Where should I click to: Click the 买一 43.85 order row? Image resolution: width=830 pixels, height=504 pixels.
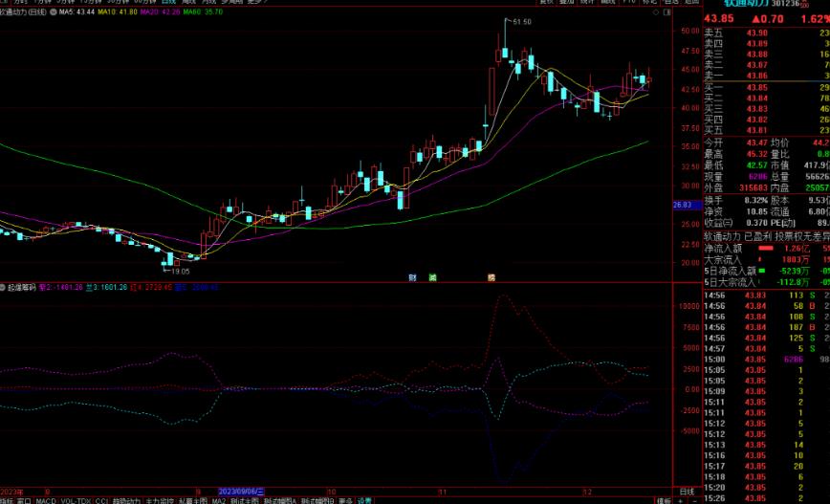coord(767,87)
